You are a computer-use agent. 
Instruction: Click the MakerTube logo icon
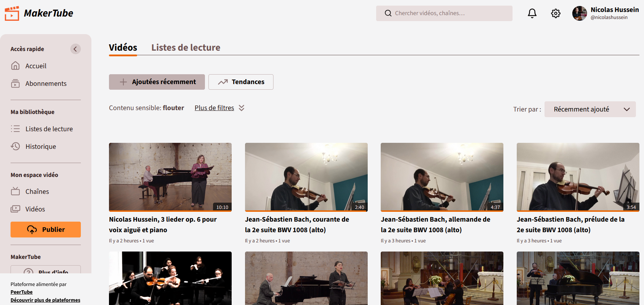12,13
